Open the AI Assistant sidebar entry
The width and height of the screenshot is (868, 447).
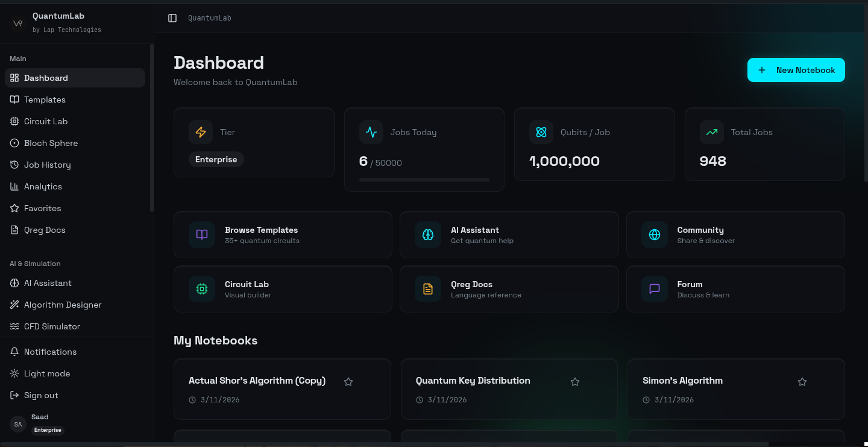48,283
